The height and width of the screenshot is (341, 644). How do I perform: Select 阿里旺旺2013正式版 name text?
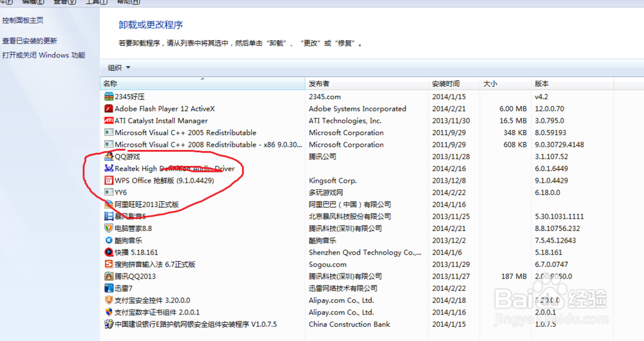147,204
